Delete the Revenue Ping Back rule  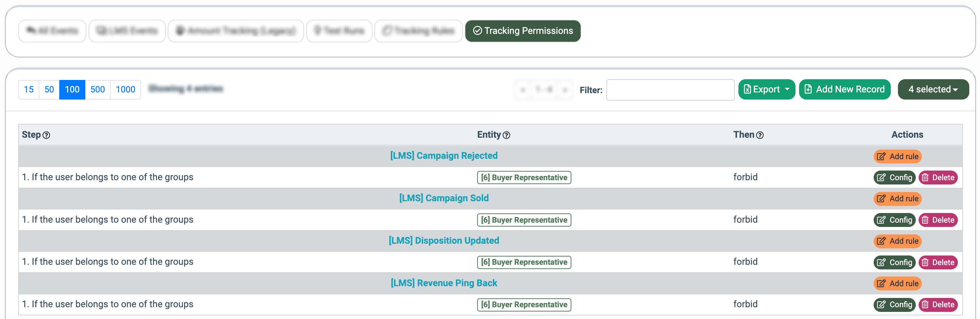[938, 305]
